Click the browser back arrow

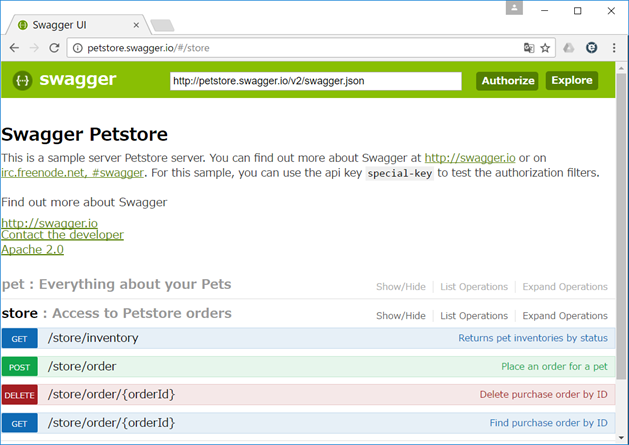(14, 48)
